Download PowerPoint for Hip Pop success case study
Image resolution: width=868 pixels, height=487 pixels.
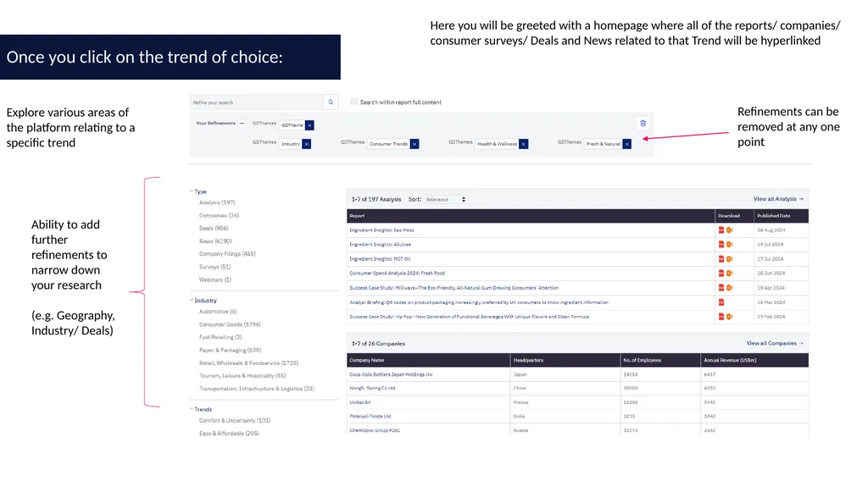point(730,317)
